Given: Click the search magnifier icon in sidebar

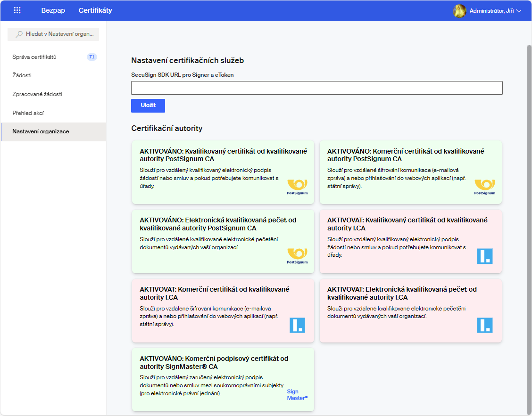Looking at the screenshot, I should click(x=19, y=34).
